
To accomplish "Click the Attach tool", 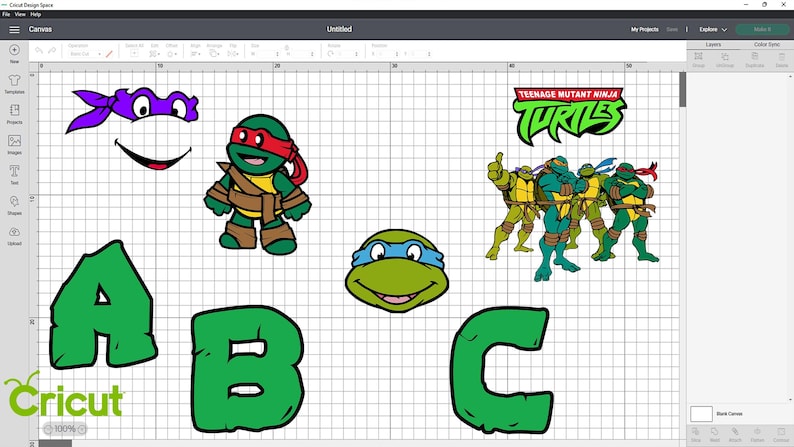I will pos(735,434).
